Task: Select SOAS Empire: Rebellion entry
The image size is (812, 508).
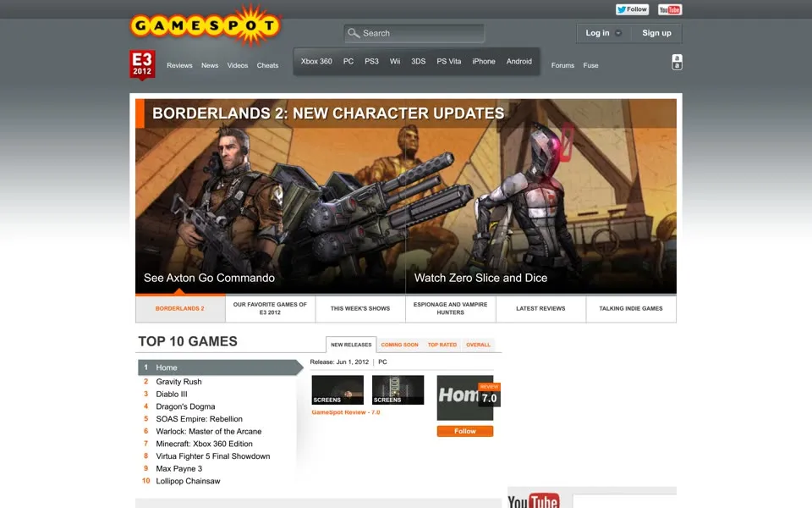Action: click(199, 419)
